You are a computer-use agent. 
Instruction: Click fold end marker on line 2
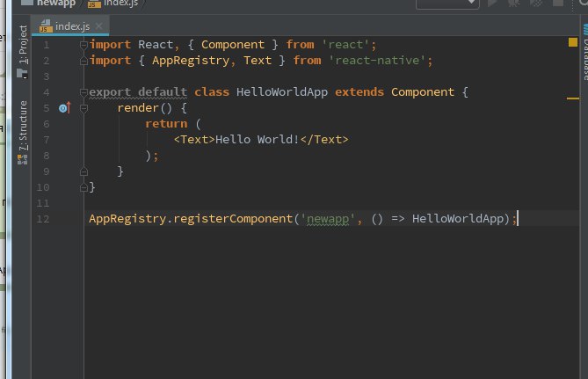tap(83, 61)
